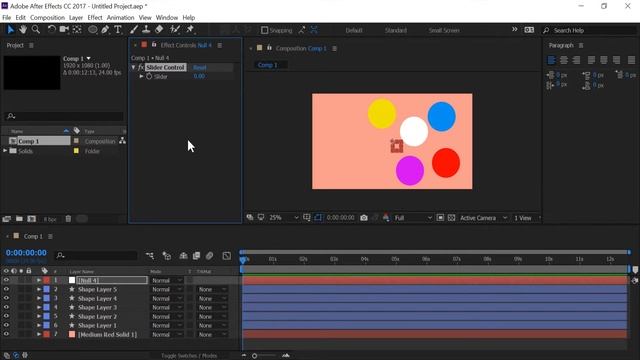Viewport: 640px width, 360px height.
Task: Toggle the Slider Control fx switch
Action: (141, 67)
